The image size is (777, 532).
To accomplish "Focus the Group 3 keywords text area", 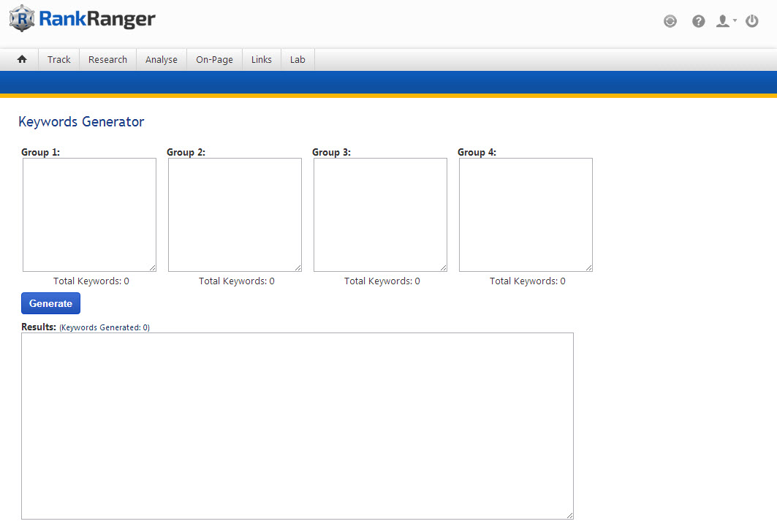I will pyautogui.click(x=380, y=215).
